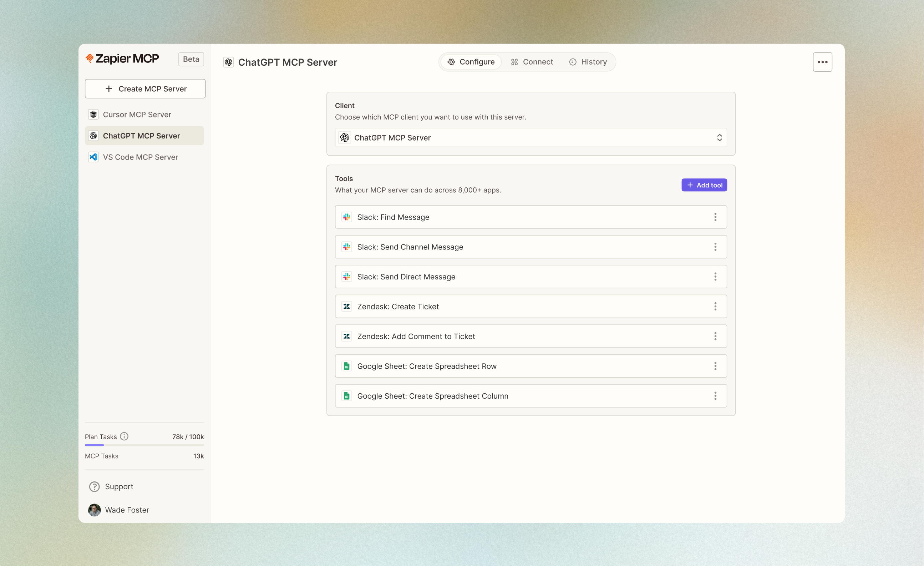The image size is (924, 566).
Task: Open Slack: Send Channel Message tool
Action: (530, 247)
